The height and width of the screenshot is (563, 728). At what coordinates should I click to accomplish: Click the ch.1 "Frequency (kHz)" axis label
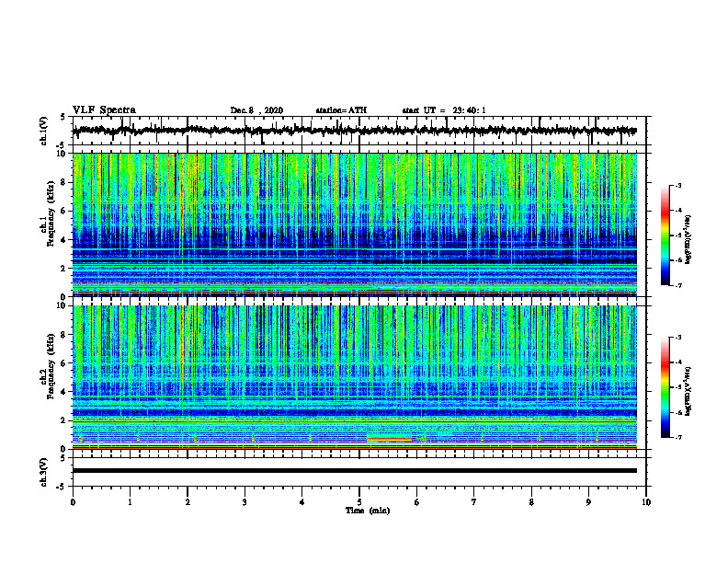click(51, 213)
